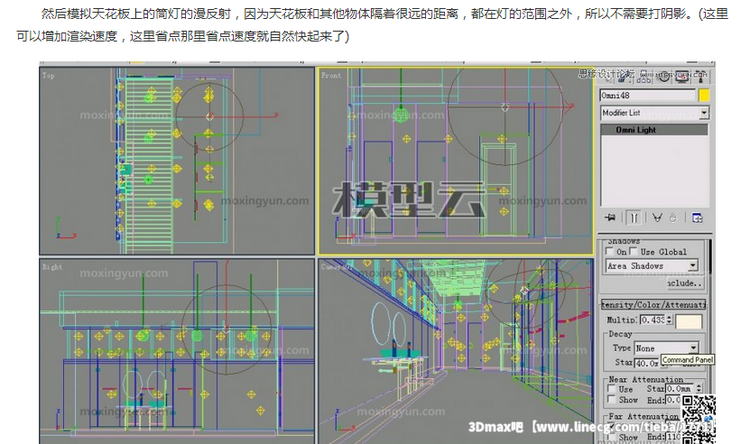Viewport: 750px width, 444px height.
Task: Click Near Attenuation Start 0.0mm field
Action: (679, 388)
